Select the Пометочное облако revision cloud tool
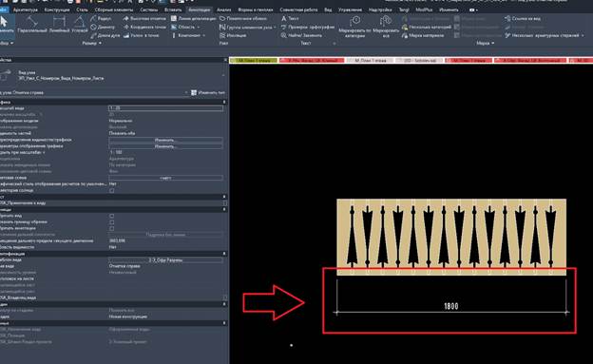 click(x=243, y=19)
